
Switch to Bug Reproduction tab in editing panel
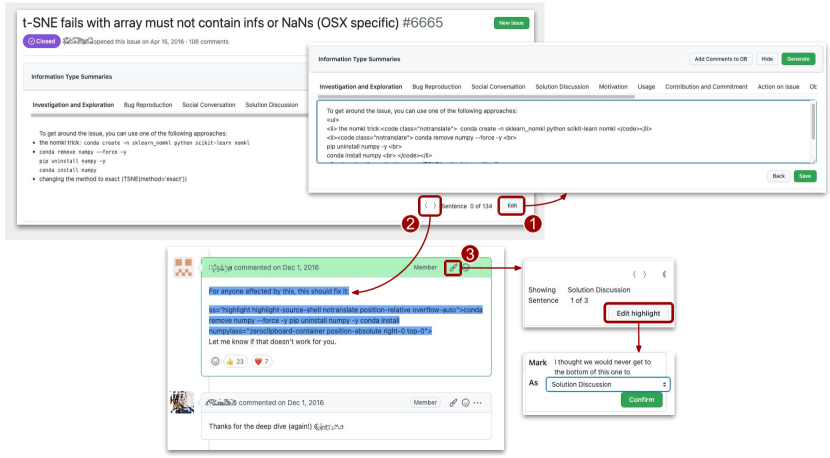point(436,86)
